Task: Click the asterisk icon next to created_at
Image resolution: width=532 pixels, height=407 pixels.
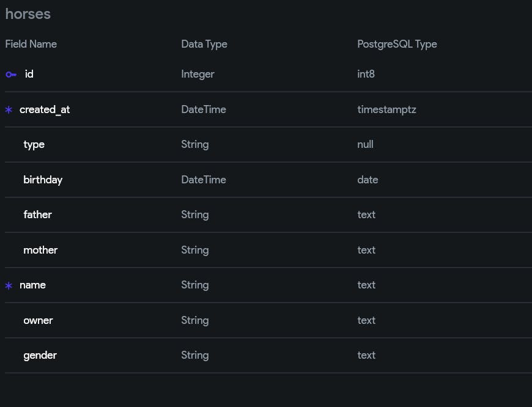Action: 9,110
